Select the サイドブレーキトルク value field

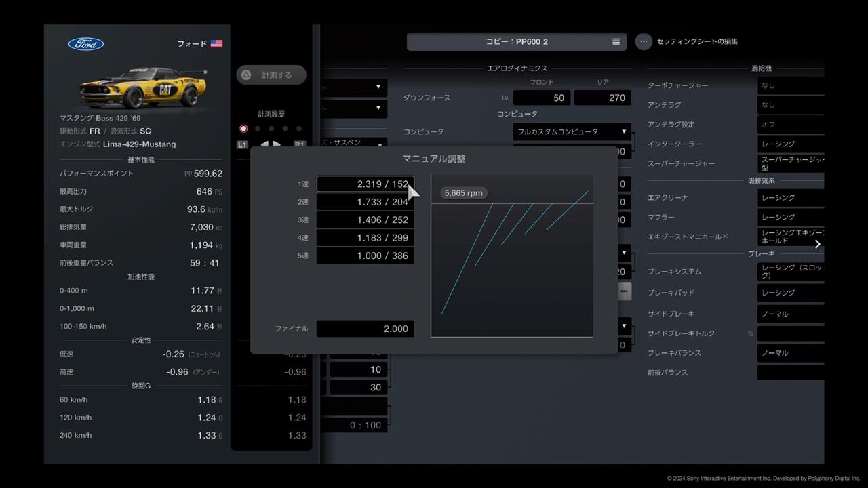[x=791, y=333]
